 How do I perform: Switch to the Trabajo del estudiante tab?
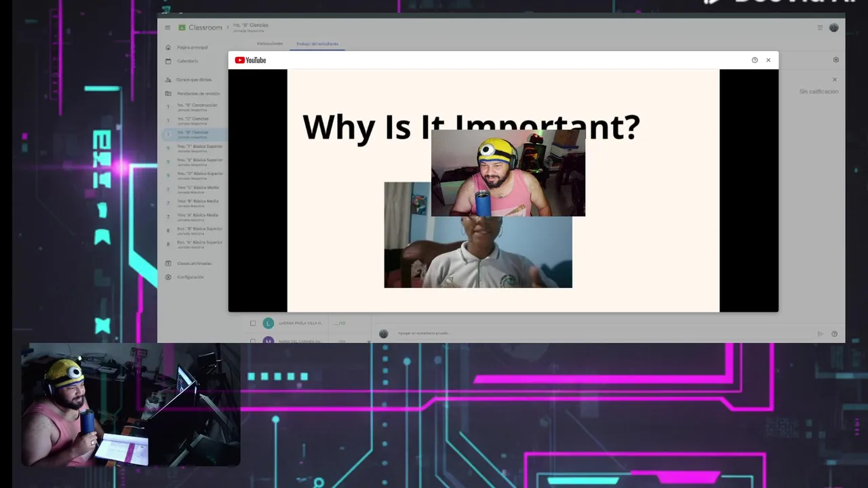click(x=317, y=44)
